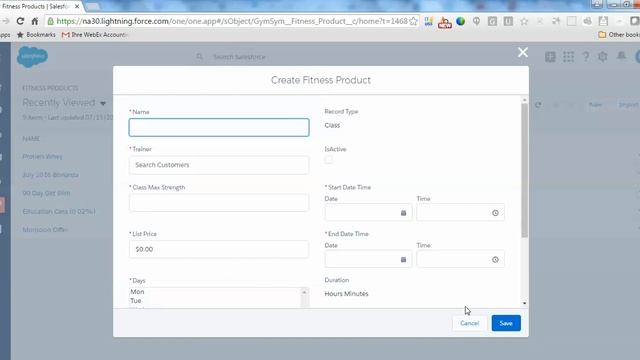Open the Monsoon Offer record link
This screenshot has width=640, height=360.
point(45,230)
